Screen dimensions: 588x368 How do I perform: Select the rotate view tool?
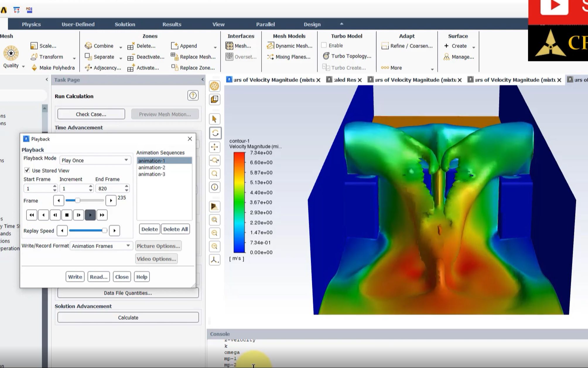215,133
